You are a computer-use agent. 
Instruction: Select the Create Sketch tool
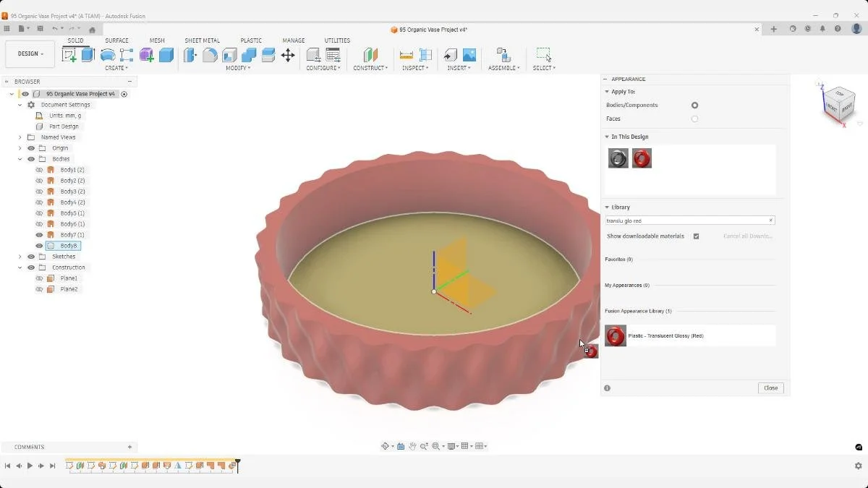pos(69,55)
